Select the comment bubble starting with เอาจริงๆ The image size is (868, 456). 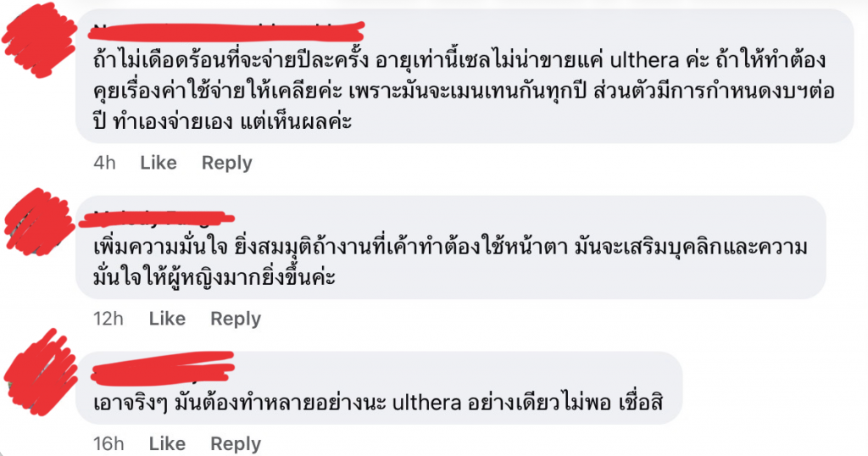point(379,388)
